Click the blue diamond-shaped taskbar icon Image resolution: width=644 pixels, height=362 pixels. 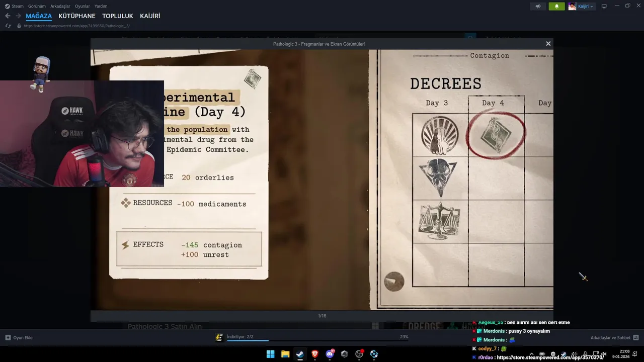(374, 354)
